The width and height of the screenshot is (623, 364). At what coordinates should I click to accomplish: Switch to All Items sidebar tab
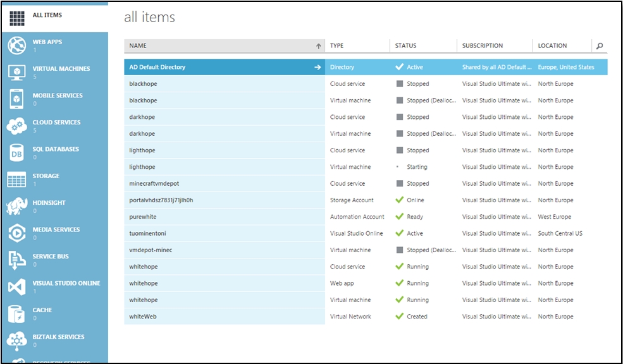(47, 15)
